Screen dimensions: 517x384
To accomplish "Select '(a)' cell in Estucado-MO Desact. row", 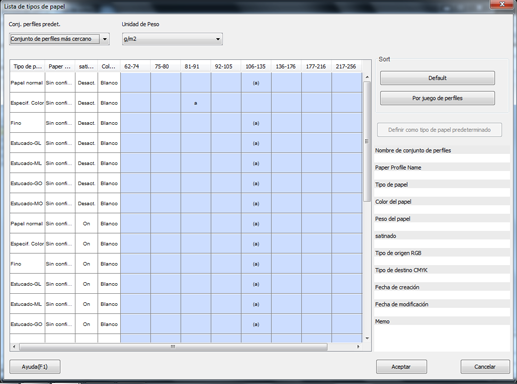I will [x=256, y=204].
